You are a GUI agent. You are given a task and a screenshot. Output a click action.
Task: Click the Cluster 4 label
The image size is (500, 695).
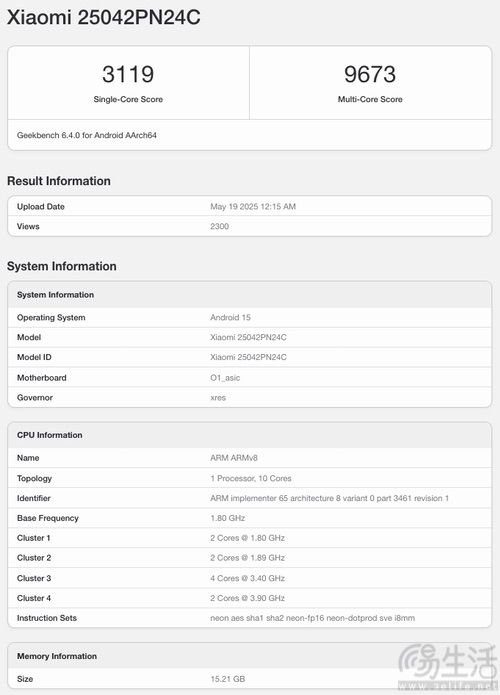(34, 598)
